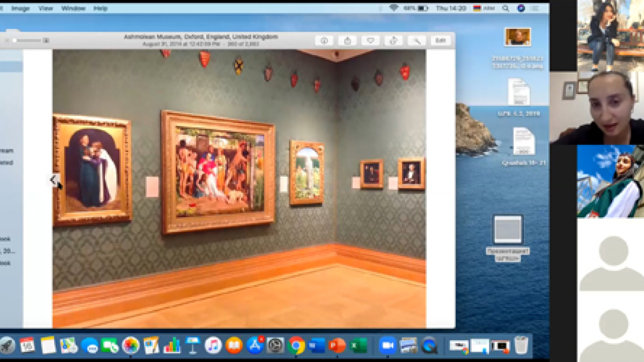The image size is (644, 362).
Task: Open QuickTime Player from the Dock
Action: pyautogui.click(x=429, y=346)
